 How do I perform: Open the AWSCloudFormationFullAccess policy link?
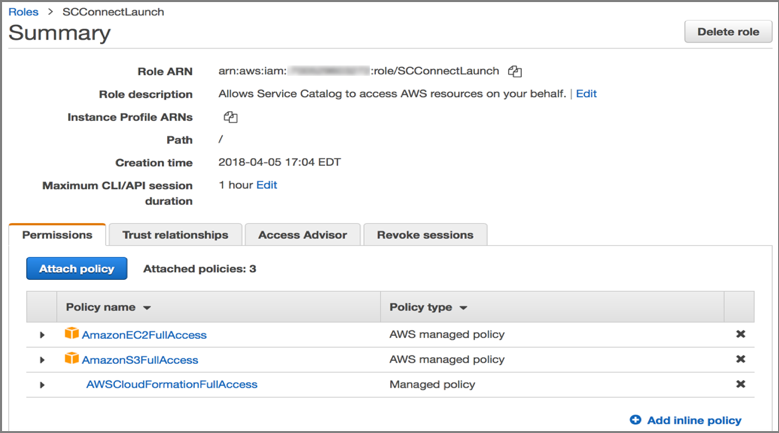click(x=172, y=384)
